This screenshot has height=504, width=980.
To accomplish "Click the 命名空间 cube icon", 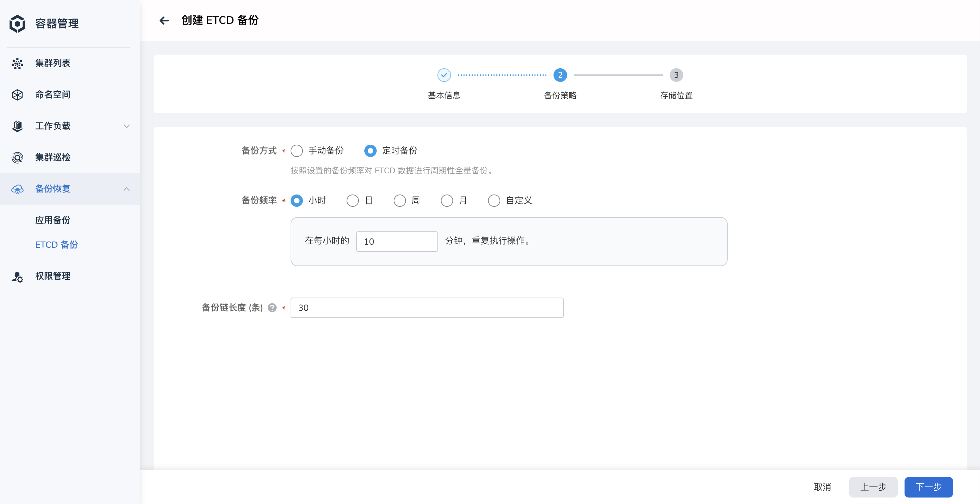I will coord(17,95).
